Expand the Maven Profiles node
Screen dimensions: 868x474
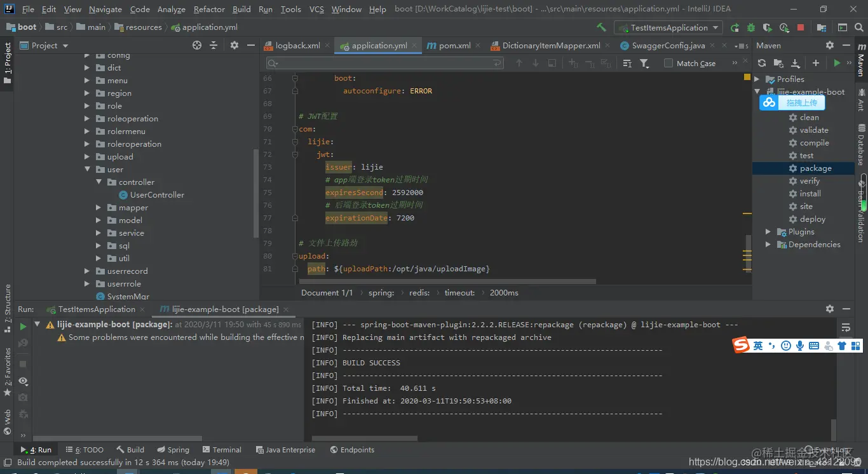757,79
